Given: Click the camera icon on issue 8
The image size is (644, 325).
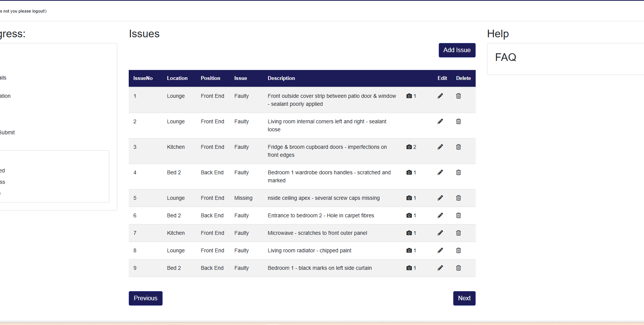Looking at the screenshot, I should (x=409, y=250).
